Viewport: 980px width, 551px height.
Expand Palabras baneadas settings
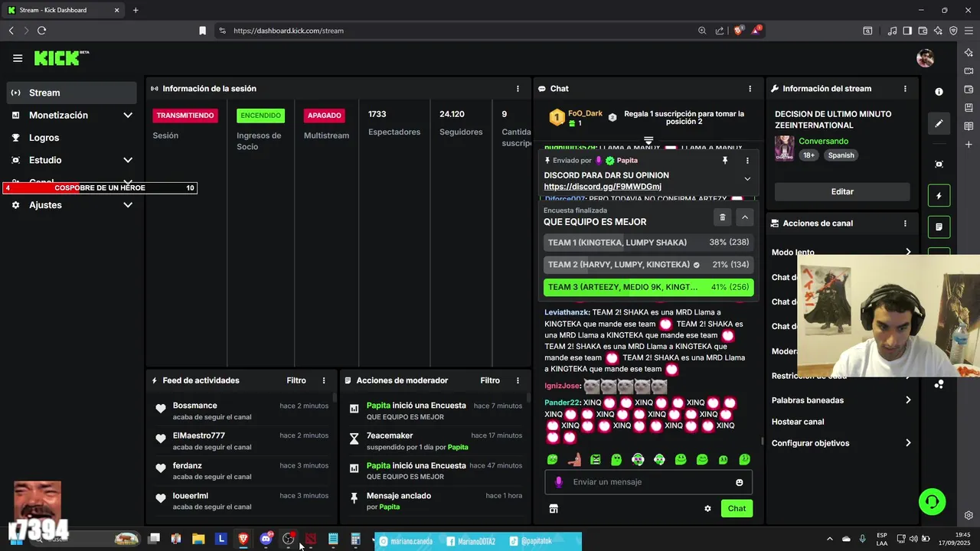841,400
